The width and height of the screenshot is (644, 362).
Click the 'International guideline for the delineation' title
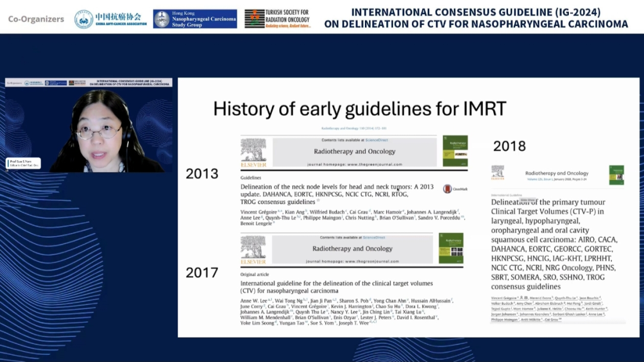(x=336, y=287)
